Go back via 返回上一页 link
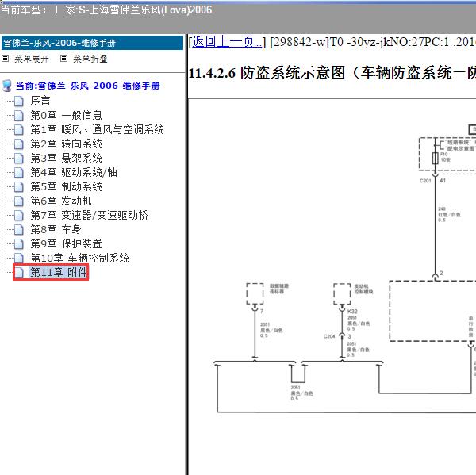The height and width of the screenshot is (475, 476). [226, 41]
